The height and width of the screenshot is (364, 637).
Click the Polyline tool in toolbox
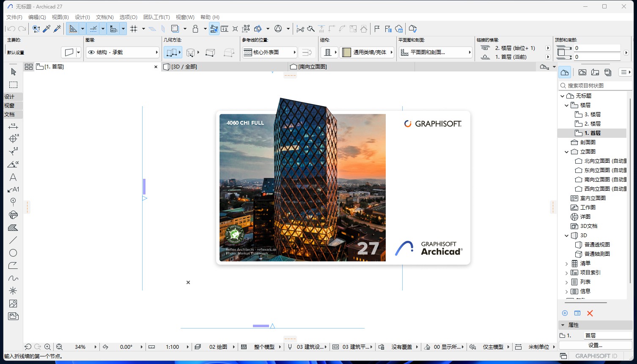pyautogui.click(x=13, y=265)
